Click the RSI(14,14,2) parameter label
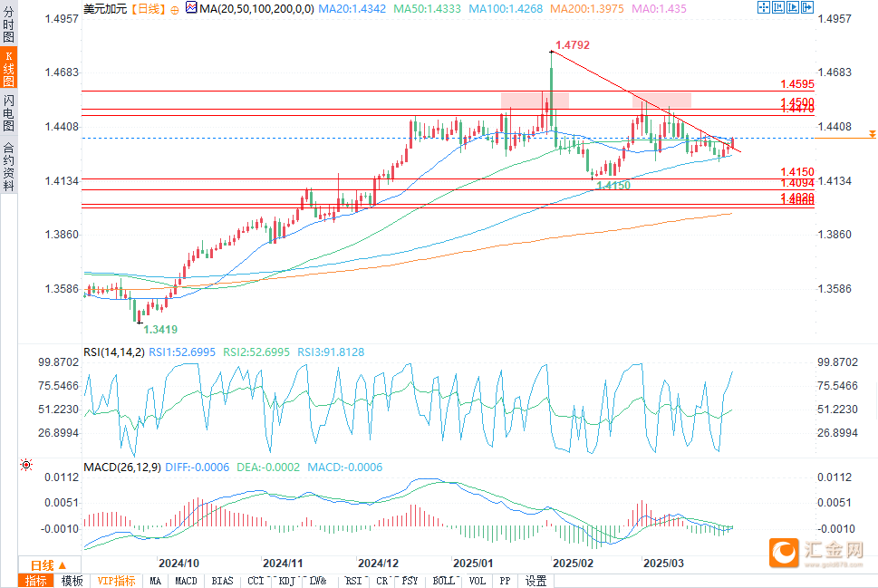This screenshot has width=878, height=588. (113, 352)
